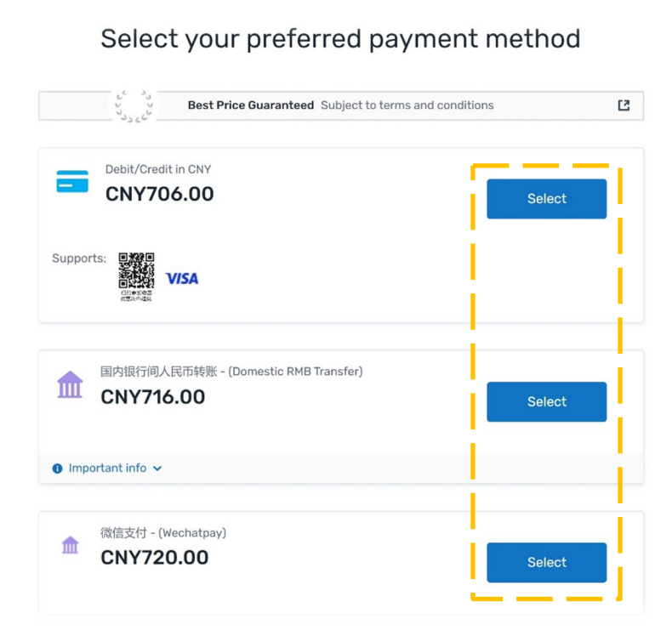Click the CNY706.00 price
Viewport: 672px width, 636px height.
[x=159, y=194]
